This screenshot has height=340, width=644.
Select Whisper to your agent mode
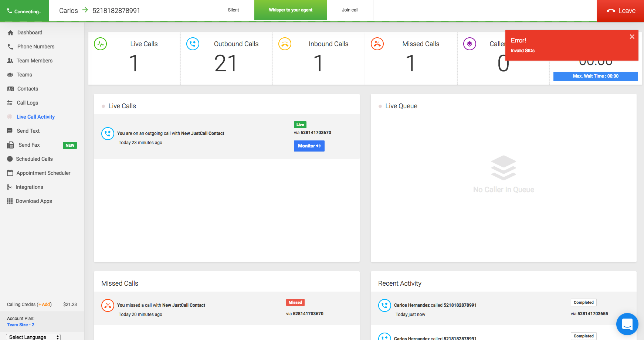291,10
